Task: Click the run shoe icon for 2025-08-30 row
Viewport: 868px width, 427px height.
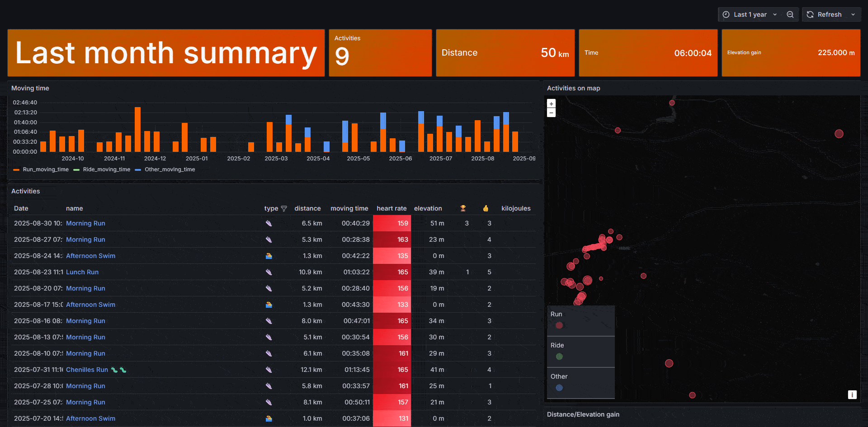Action: (269, 223)
